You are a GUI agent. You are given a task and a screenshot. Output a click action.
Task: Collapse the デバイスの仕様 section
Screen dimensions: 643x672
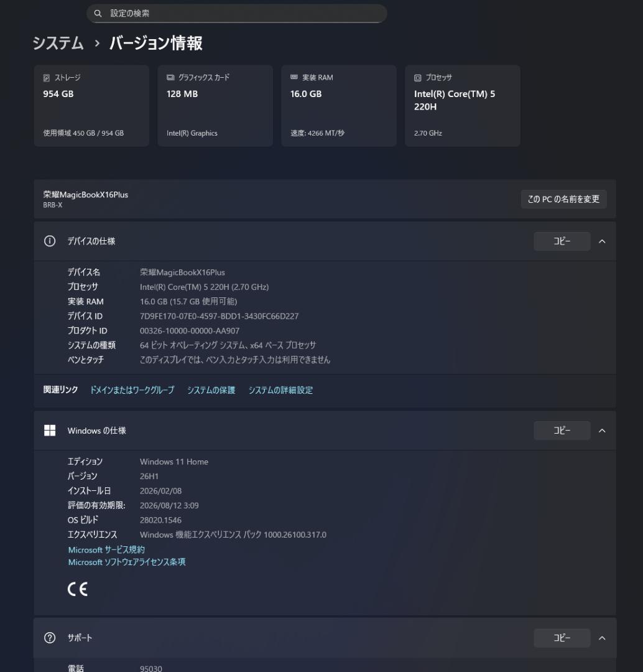click(x=601, y=241)
